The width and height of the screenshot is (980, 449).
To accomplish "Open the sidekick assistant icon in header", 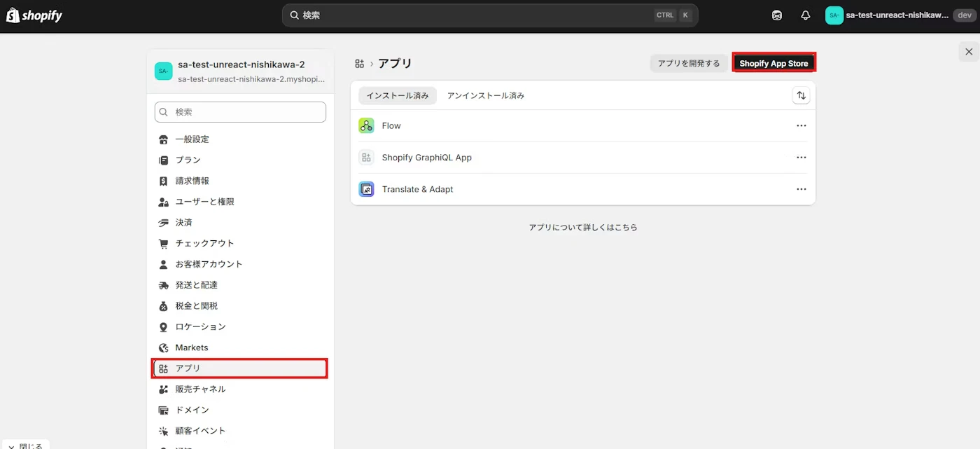I will tap(777, 15).
